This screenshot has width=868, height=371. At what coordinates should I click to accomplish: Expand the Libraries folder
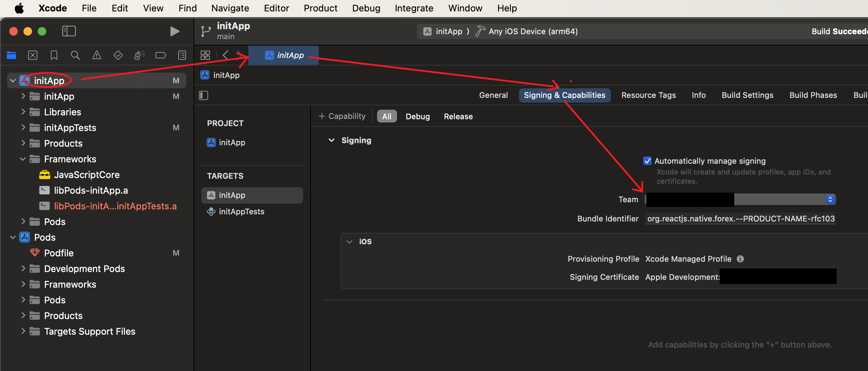pos(23,112)
